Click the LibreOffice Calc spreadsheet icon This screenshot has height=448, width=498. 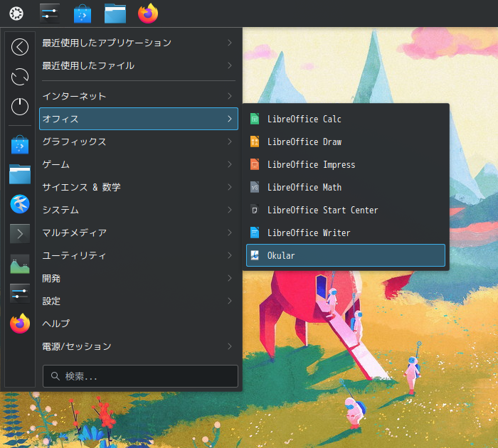(x=255, y=119)
